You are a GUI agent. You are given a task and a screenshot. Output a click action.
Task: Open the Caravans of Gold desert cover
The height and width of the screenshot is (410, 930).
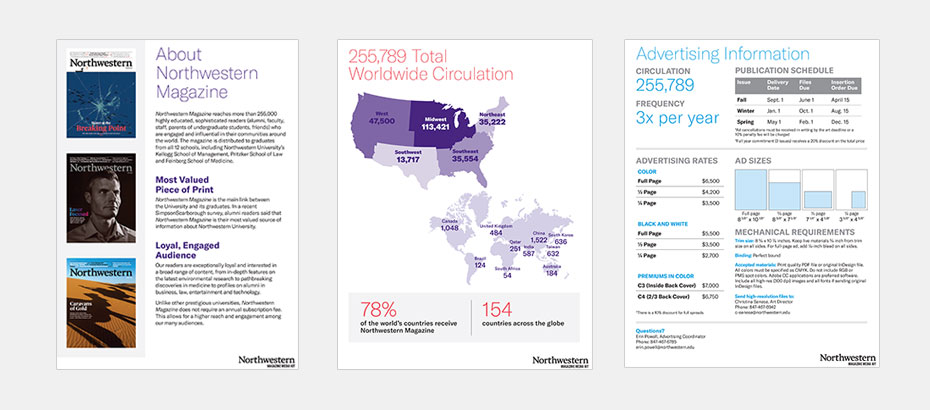pos(101,303)
